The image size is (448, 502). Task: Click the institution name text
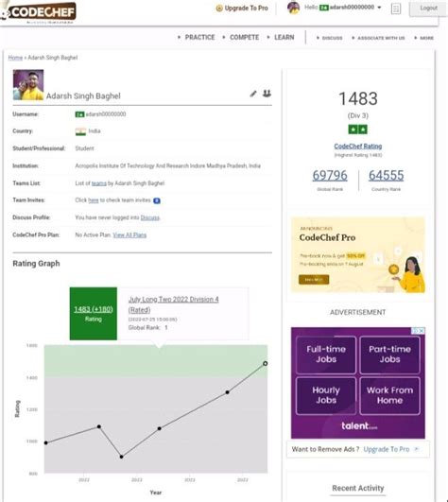click(167, 165)
